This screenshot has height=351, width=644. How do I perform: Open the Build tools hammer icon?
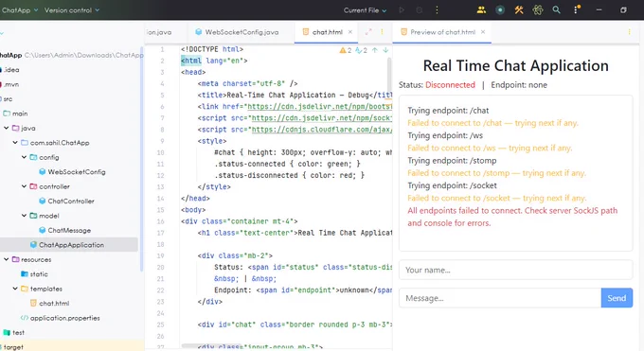tap(519, 9)
